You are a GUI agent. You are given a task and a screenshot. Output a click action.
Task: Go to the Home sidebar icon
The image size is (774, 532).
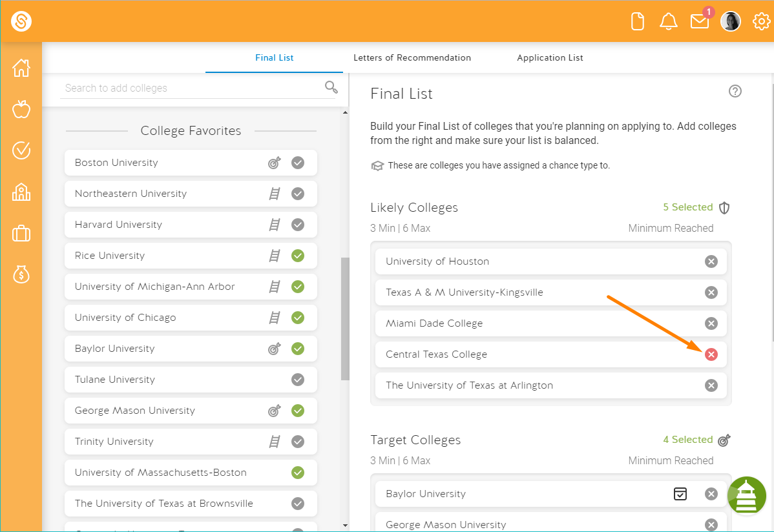coord(21,68)
